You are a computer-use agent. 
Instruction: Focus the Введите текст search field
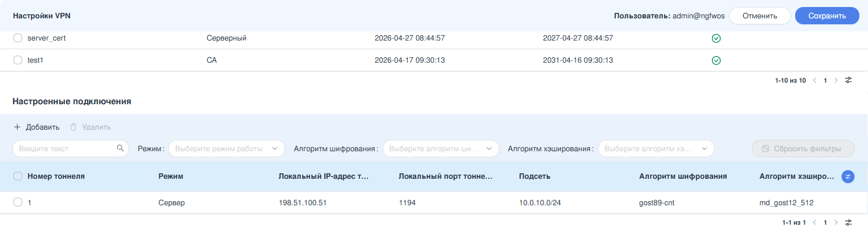[x=71, y=149]
